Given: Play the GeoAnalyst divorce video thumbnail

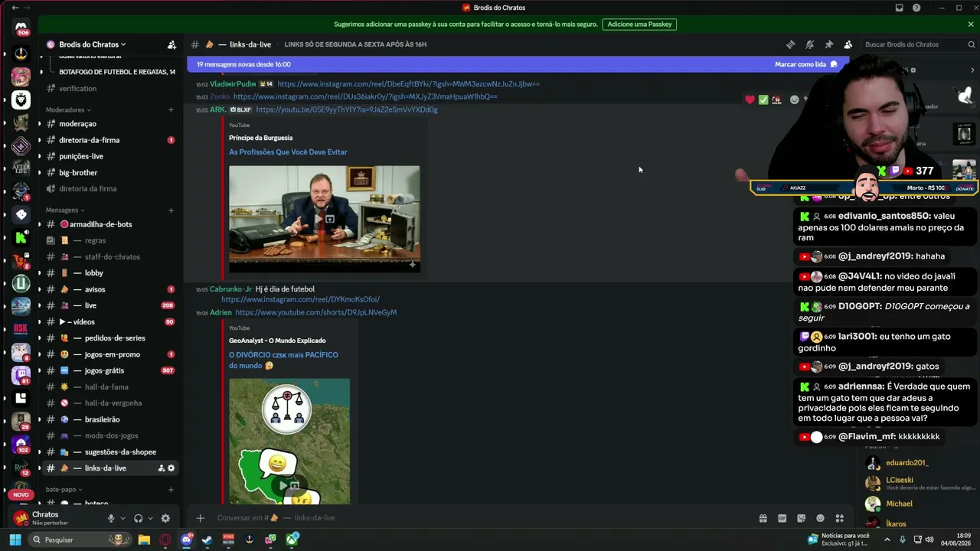Looking at the screenshot, I should (x=289, y=441).
